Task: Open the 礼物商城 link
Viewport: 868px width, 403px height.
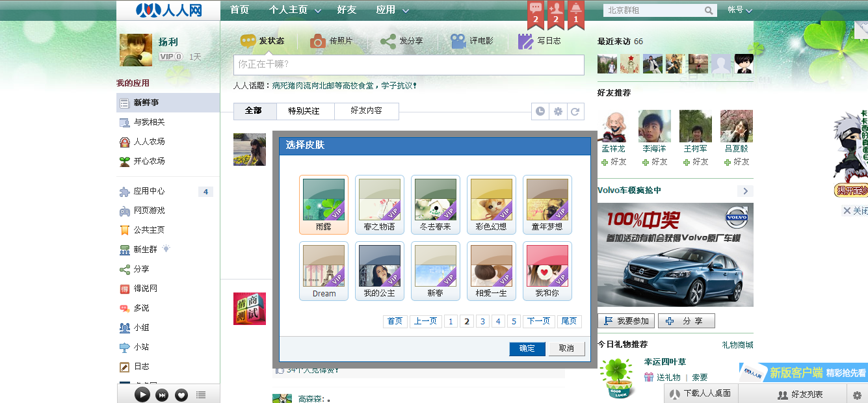Action: point(737,344)
